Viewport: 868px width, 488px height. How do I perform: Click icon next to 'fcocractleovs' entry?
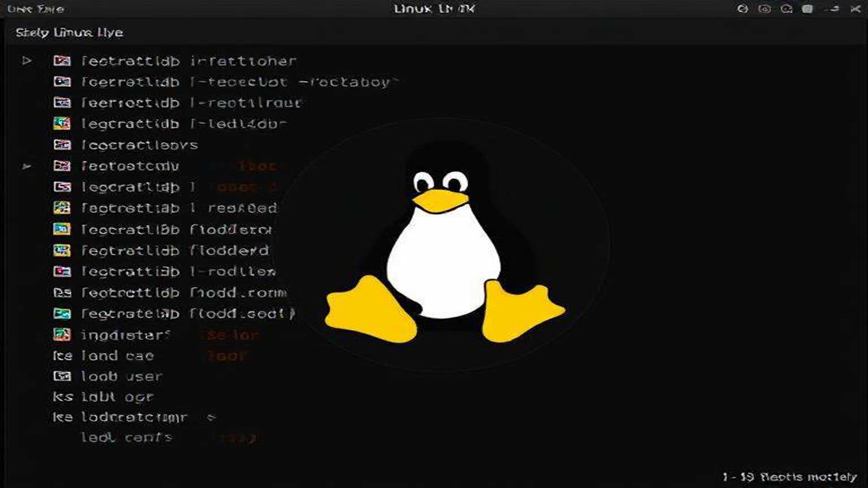click(62, 145)
